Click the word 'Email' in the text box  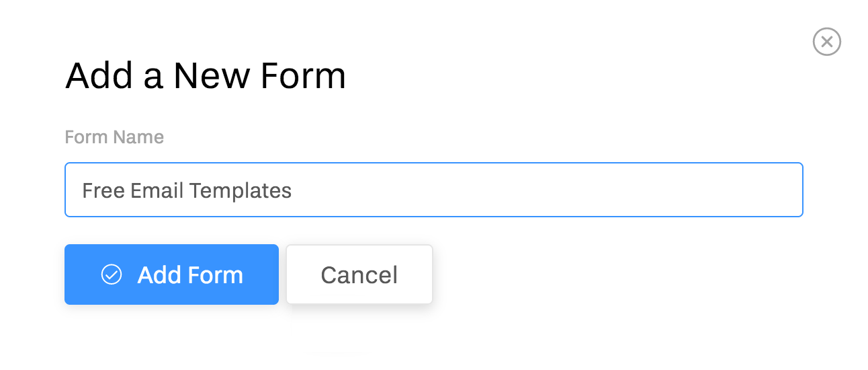tap(157, 190)
